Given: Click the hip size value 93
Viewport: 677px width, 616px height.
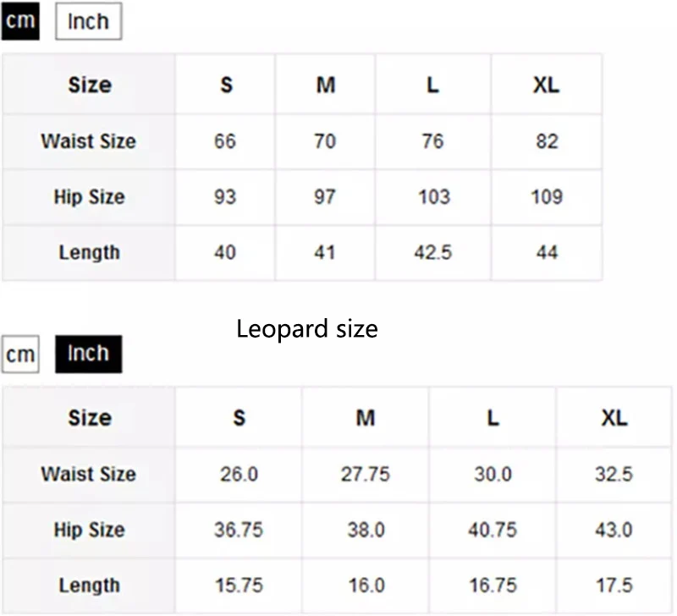Looking at the screenshot, I should (225, 197).
